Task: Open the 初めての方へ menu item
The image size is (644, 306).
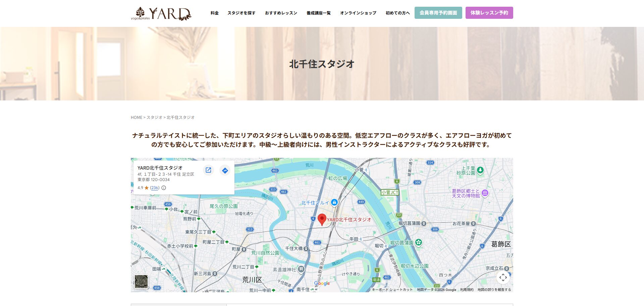Action: click(398, 13)
